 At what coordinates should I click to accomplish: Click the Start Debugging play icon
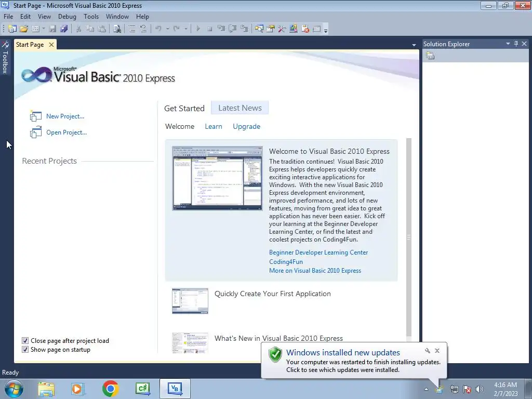(x=198, y=29)
